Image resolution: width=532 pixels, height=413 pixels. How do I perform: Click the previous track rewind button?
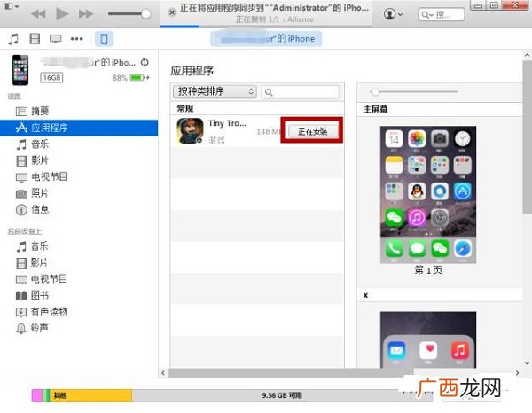pos(38,14)
